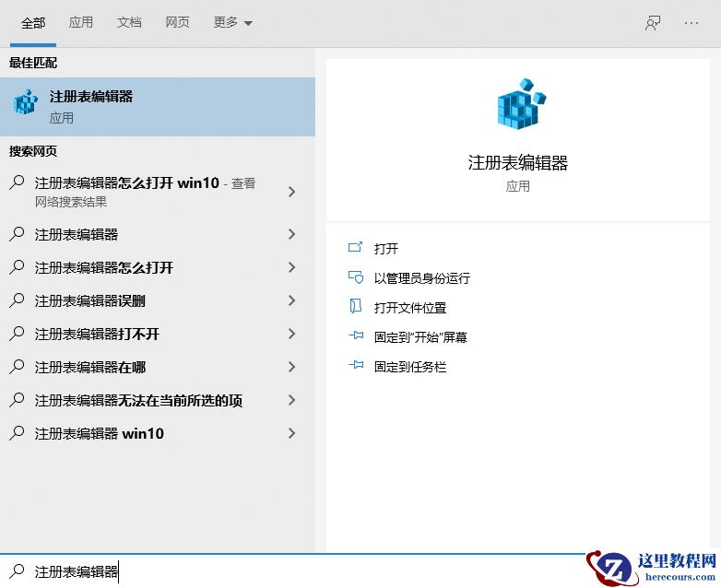This screenshot has width=721, height=588.
Task: Click the pin icon beside 固定到任务栏
Action: [x=356, y=365]
